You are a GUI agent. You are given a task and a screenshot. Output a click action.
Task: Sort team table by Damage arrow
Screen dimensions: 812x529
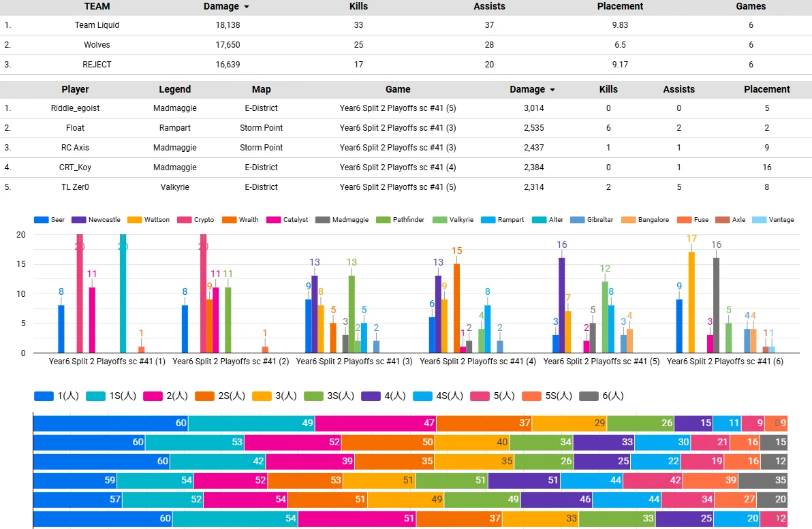[x=247, y=7]
